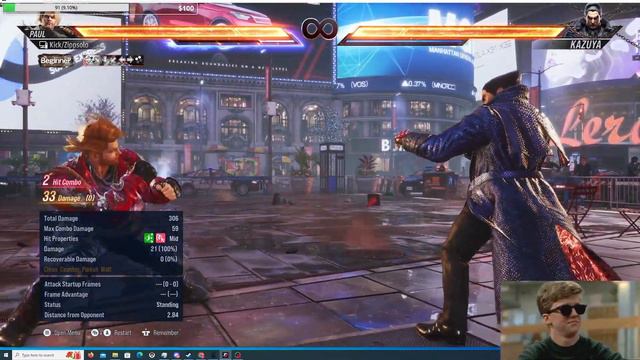This screenshot has height=360, width=640.
Task: Click the KAZUYA player name
Action: pos(586,44)
